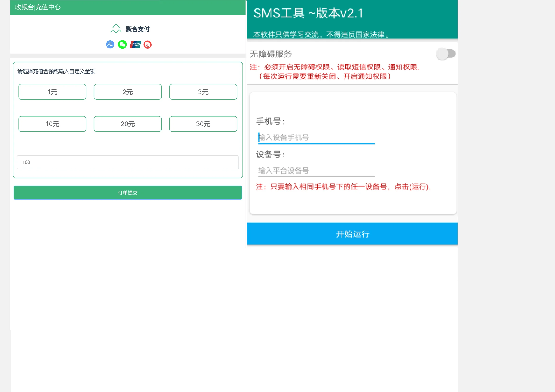555x392 pixels.
Task: Select the 3元 recharge amount
Action: (203, 92)
